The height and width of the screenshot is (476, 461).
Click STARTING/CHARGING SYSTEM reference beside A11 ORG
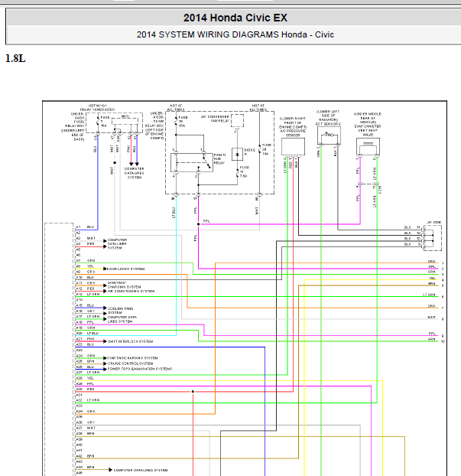(x=124, y=285)
